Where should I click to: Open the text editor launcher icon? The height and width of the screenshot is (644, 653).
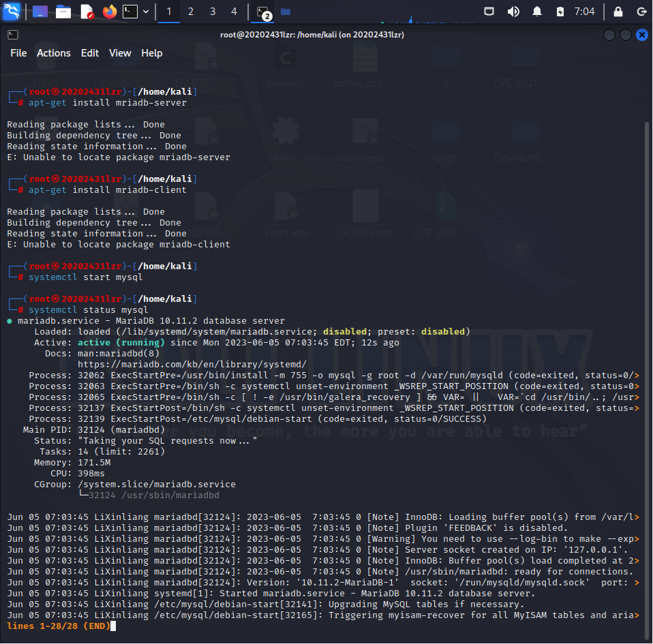87,12
